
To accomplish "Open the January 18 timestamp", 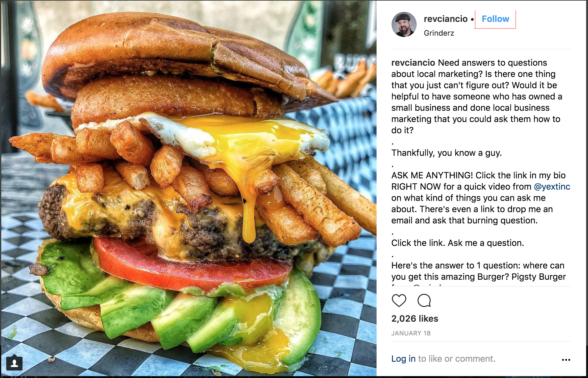I will click(411, 334).
